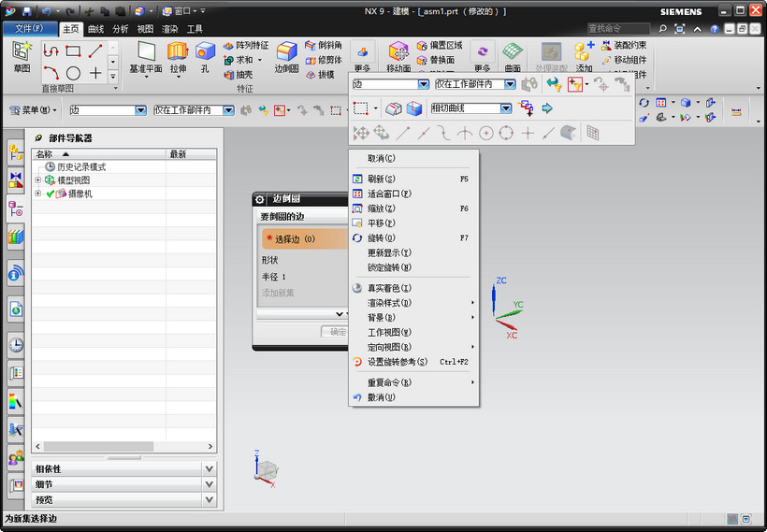The image size is (767, 532).
Task: Toggle the camera 摄像机 green checkmark
Action: pos(50,194)
